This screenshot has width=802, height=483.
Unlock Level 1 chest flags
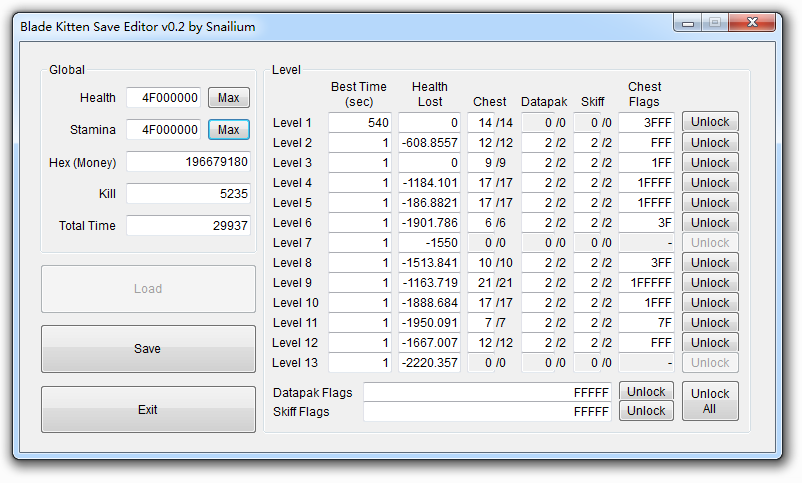pos(710,122)
